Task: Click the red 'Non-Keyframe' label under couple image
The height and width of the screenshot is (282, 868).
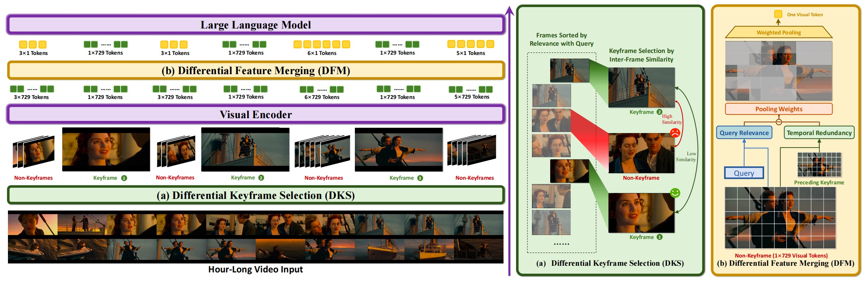Action: pos(641,177)
